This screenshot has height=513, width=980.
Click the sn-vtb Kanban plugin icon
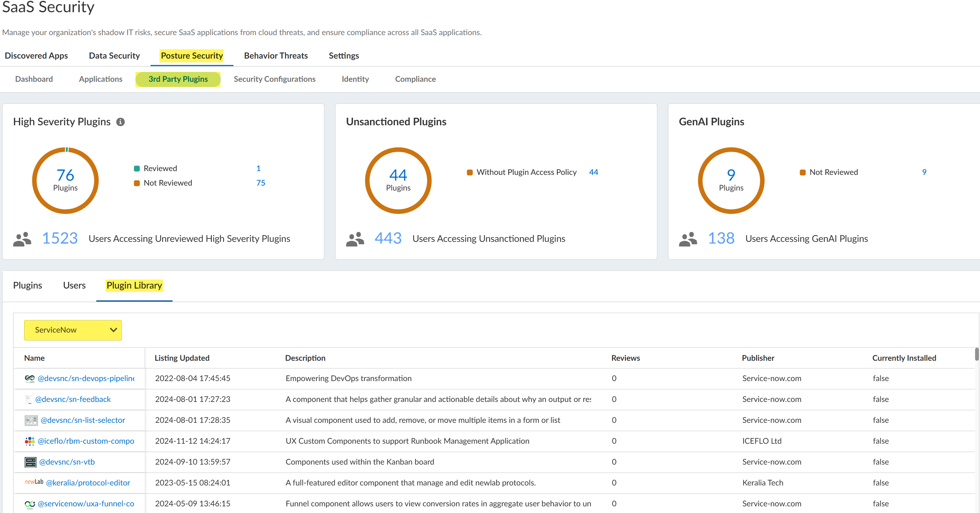click(30, 462)
